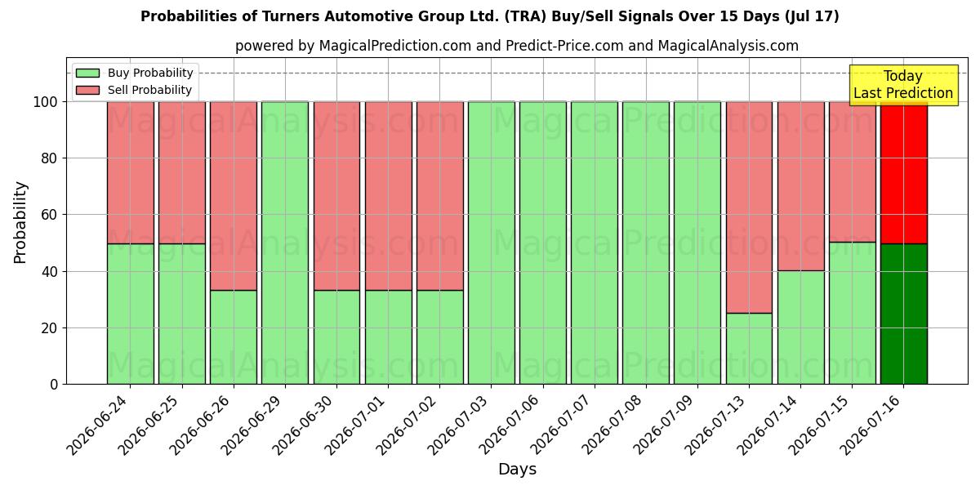
Task: Click the full green bar for 2026-06-29
Action: coord(285,243)
